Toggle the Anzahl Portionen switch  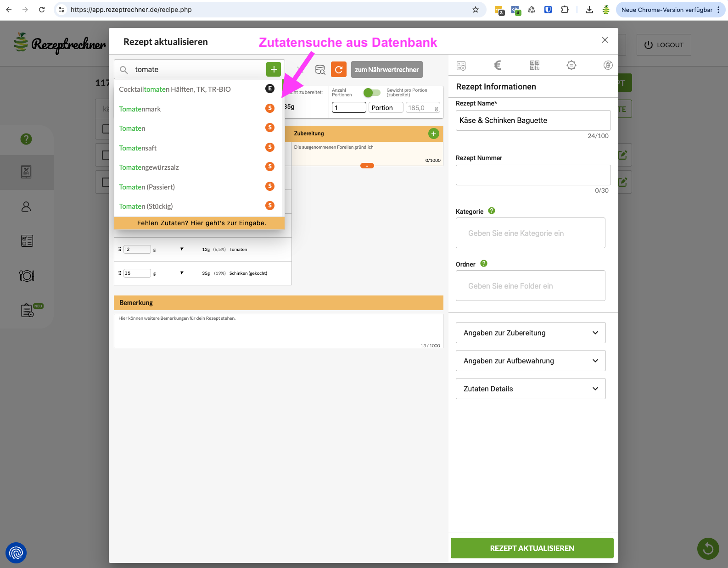coord(372,93)
